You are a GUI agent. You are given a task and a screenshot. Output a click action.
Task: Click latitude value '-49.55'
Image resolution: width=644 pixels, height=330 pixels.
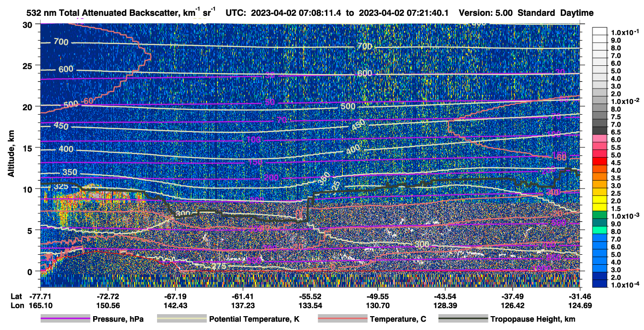(377, 296)
